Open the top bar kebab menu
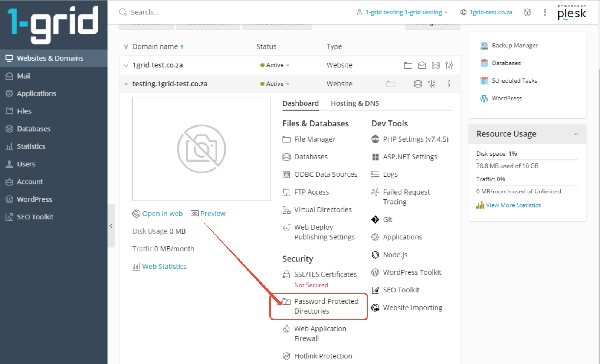This screenshot has height=364, width=600. coord(545,12)
